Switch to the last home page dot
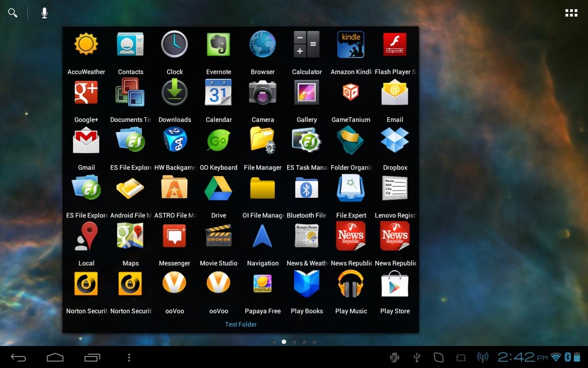Viewport: 588px width, 368px height. 314,342
